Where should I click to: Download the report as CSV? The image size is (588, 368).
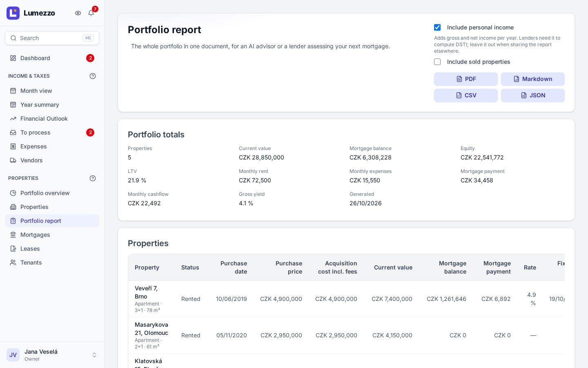click(x=466, y=95)
